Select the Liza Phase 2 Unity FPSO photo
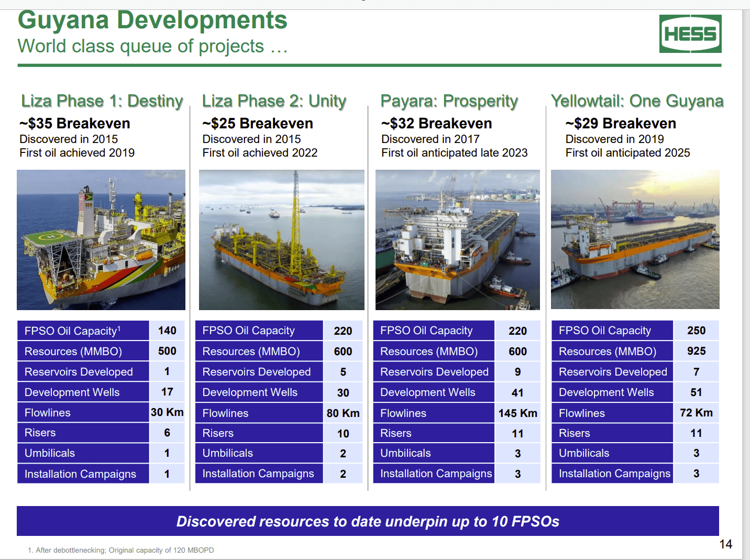 (282, 240)
